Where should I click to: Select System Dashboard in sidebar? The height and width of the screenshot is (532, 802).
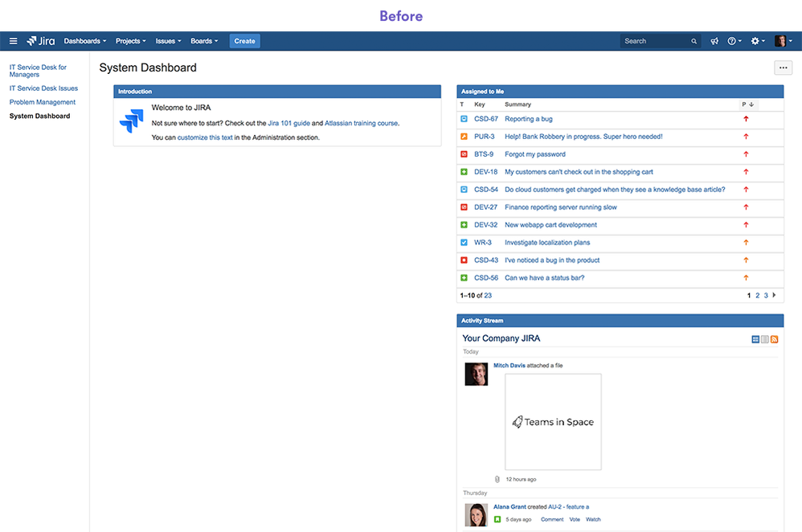pos(40,116)
